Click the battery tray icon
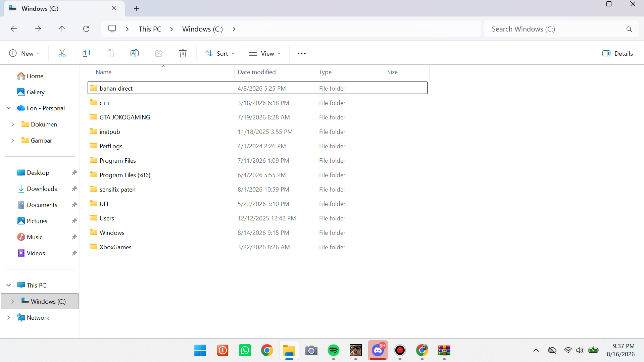 (x=593, y=350)
